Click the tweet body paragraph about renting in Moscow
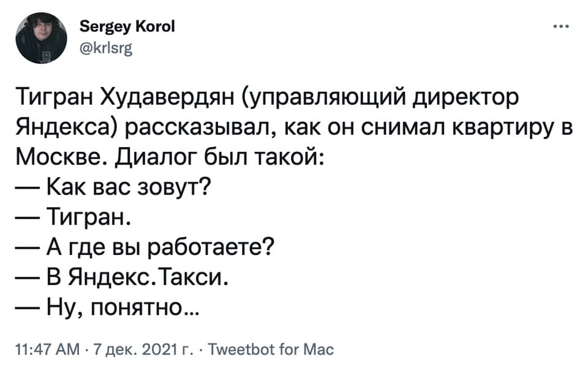This screenshot has width=588, height=372. tap(245, 126)
